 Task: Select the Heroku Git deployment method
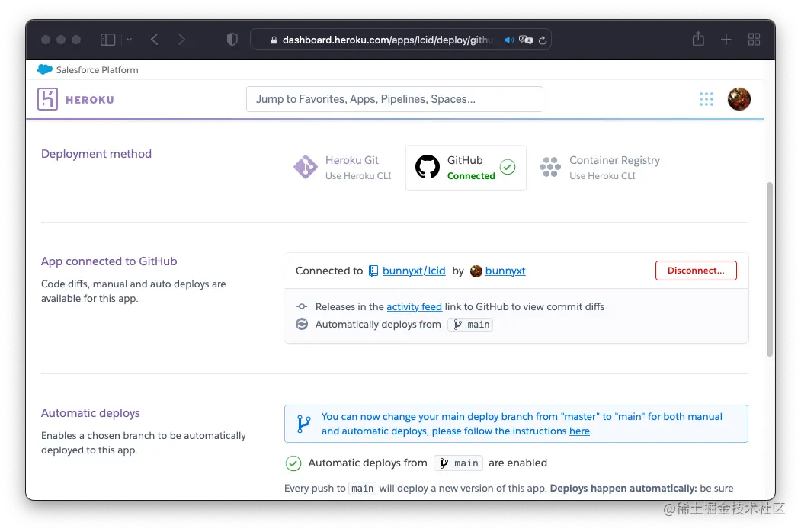[x=341, y=167]
